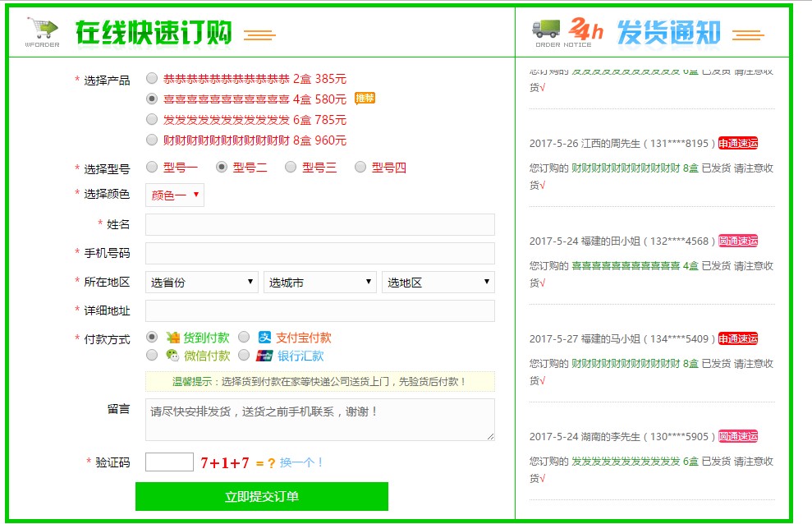Screen dimensions: 812x524
Task: Click the shopping cart logo icon
Action: click(x=42, y=33)
